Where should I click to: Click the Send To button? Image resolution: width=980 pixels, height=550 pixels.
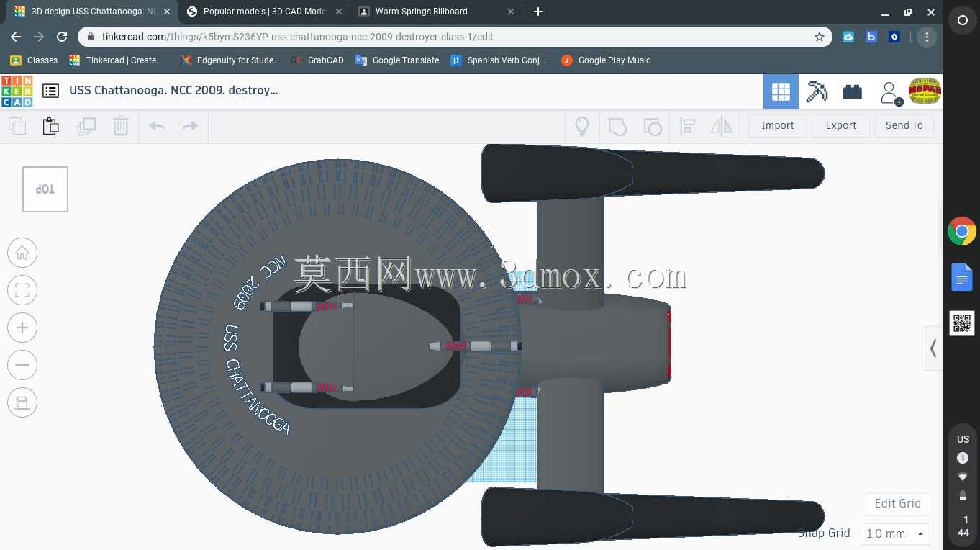(904, 125)
